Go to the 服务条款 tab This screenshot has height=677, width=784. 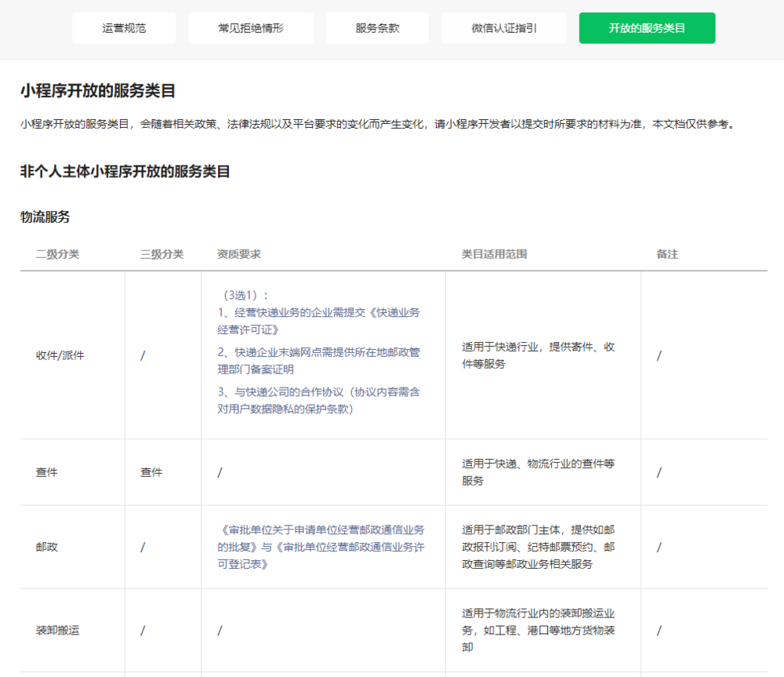coord(378,28)
